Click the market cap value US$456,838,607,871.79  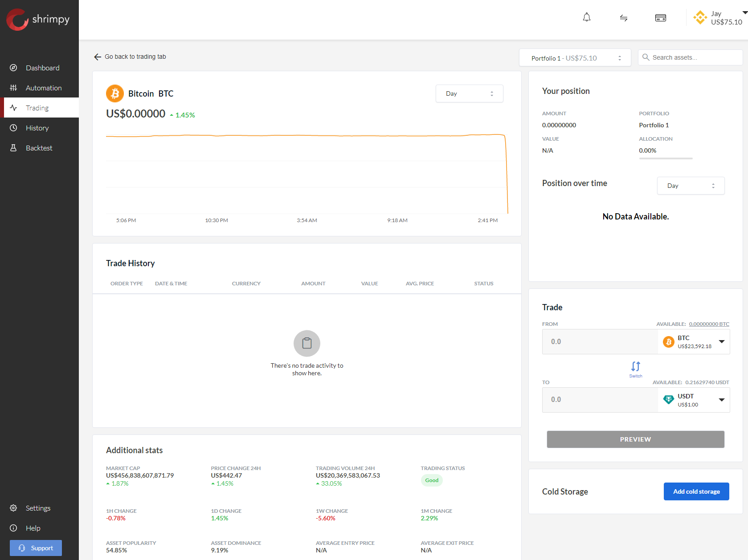click(x=140, y=475)
